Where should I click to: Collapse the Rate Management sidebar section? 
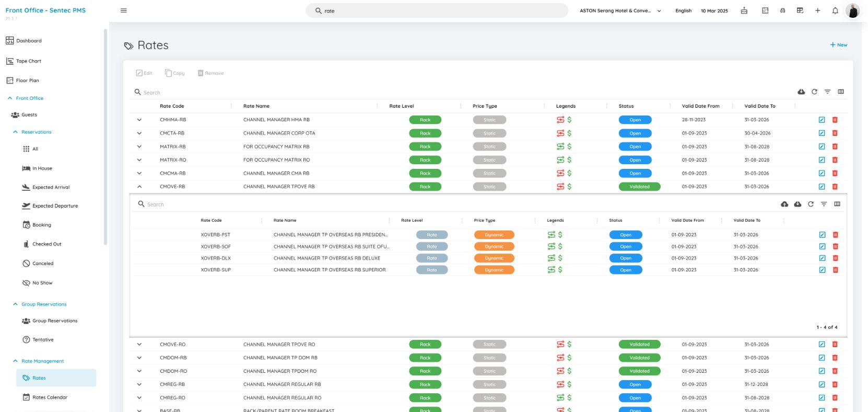click(x=16, y=361)
